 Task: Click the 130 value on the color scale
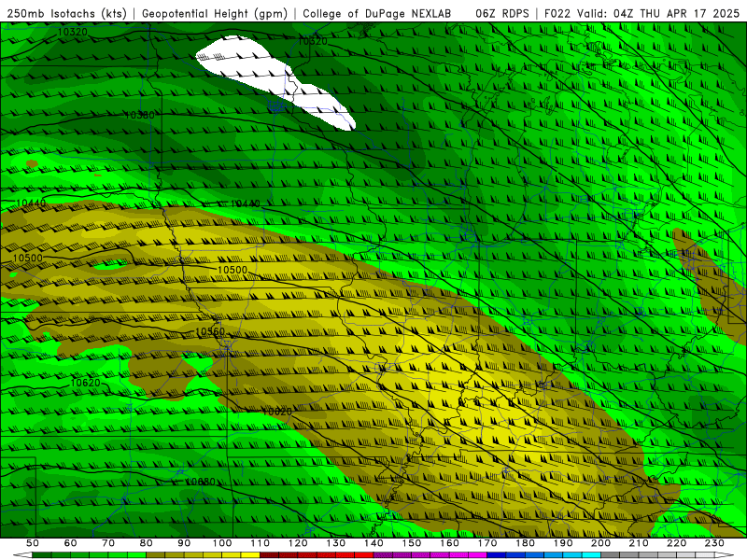[x=336, y=543]
